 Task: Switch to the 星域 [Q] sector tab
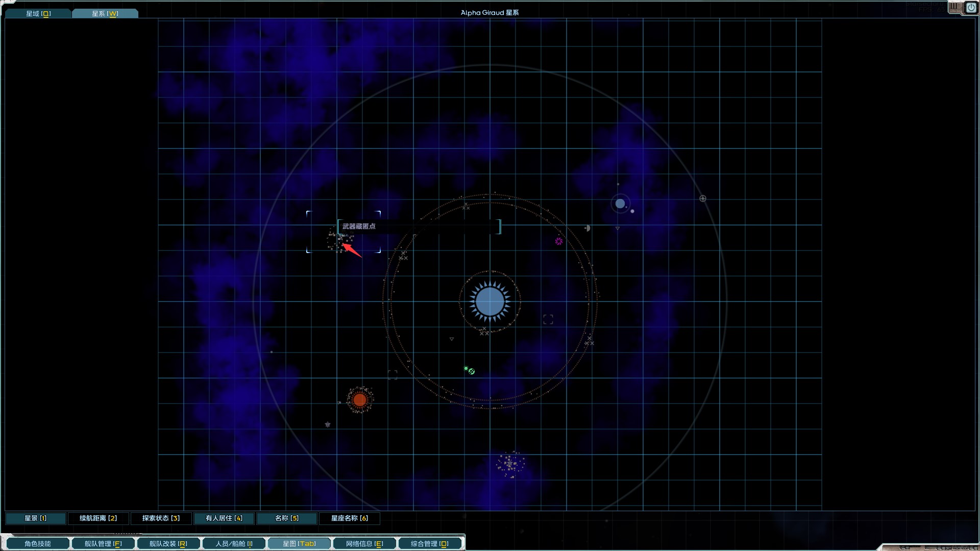coord(38,14)
